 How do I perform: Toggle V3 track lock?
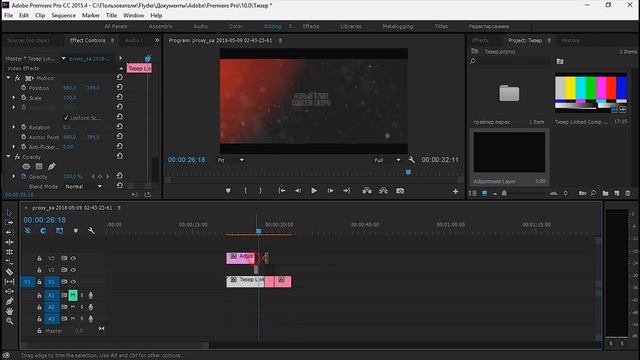(39, 258)
